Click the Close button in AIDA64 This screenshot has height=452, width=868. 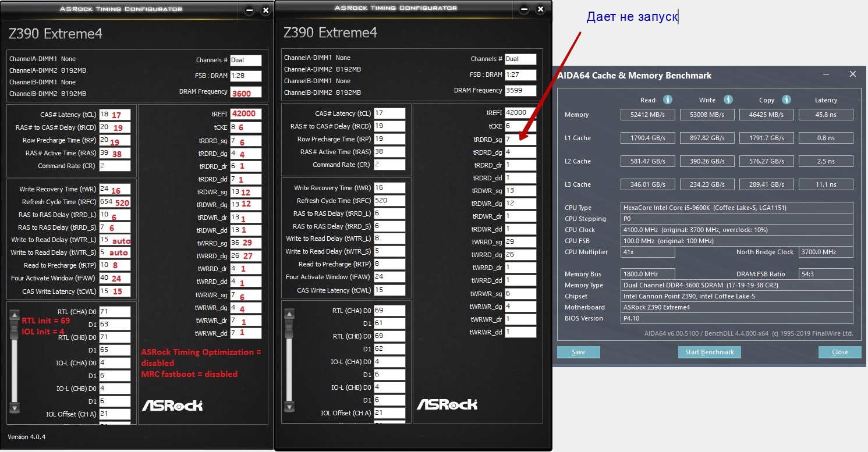(840, 352)
